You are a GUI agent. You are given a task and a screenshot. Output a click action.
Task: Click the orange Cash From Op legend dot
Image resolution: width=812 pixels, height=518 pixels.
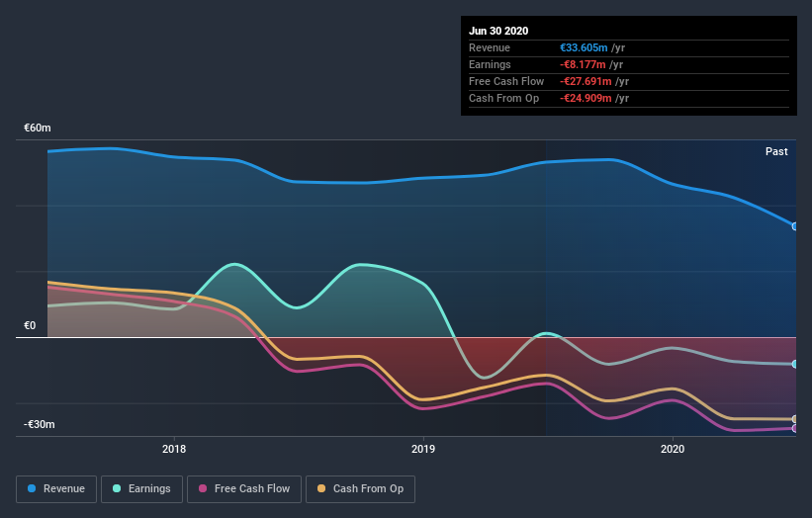(321, 488)
